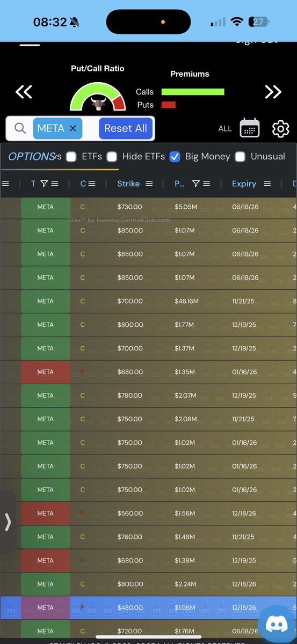The image size is (297, 644).
Task: Click the $1.38M premium cell
Action: point(185,560)
